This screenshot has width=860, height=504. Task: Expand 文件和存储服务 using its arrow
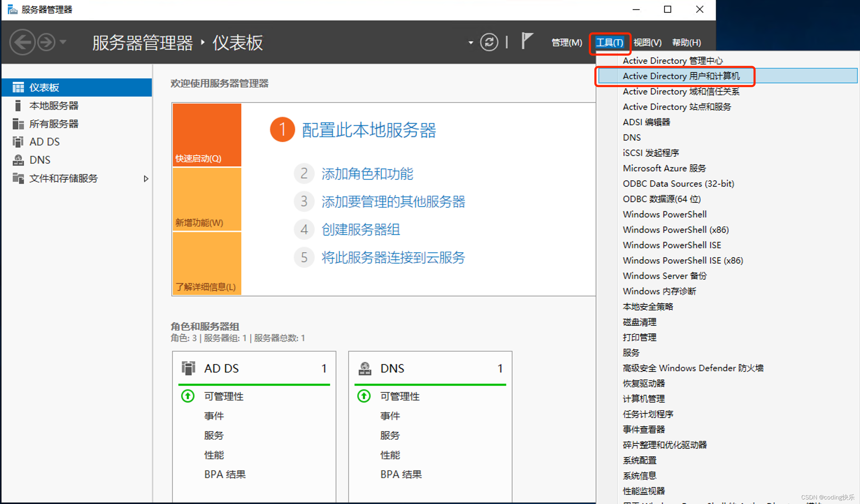146,179
